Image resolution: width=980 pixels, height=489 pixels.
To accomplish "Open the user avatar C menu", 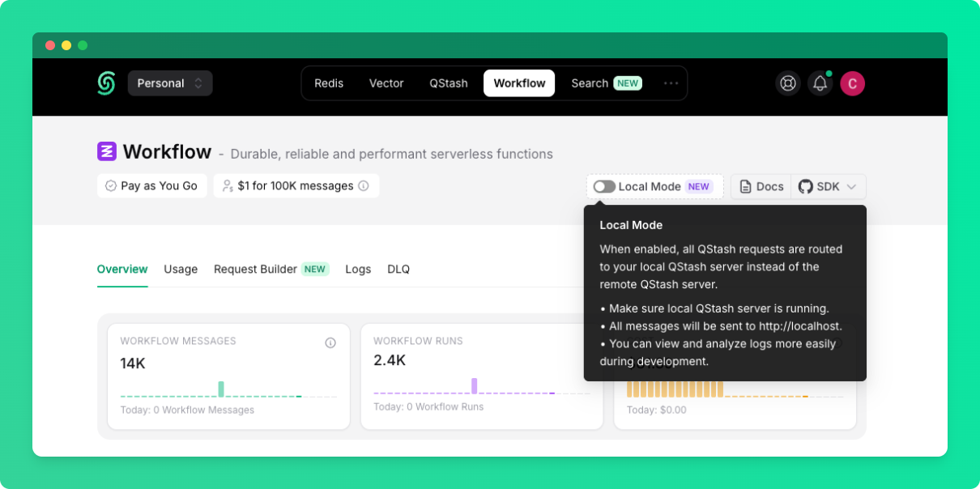I will (x=852, y=83).
